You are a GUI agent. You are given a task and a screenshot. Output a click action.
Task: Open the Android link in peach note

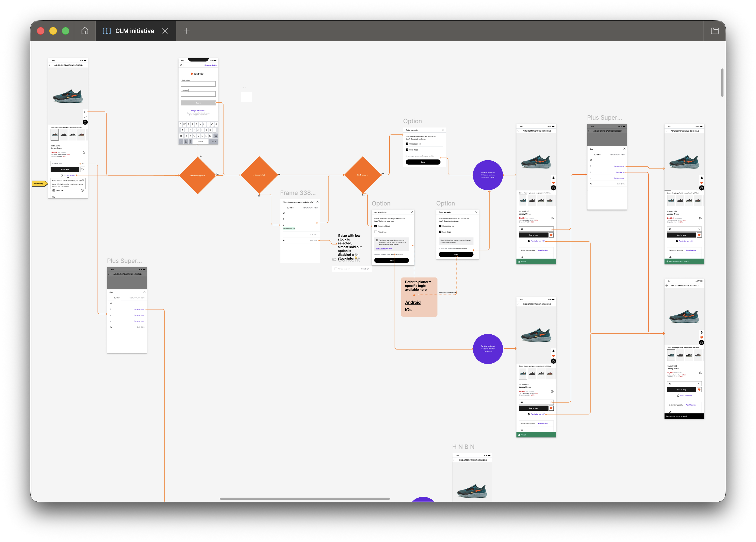coord(413,302)
